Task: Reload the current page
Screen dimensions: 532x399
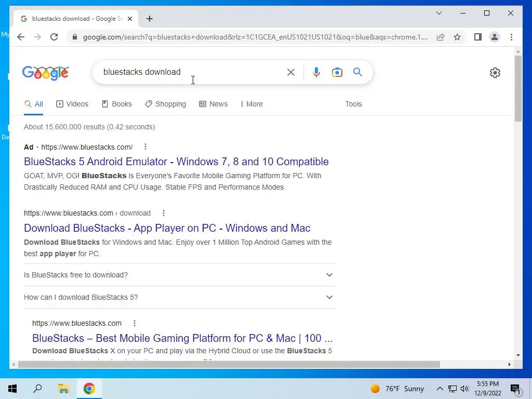Action: (x=54, y=37)
